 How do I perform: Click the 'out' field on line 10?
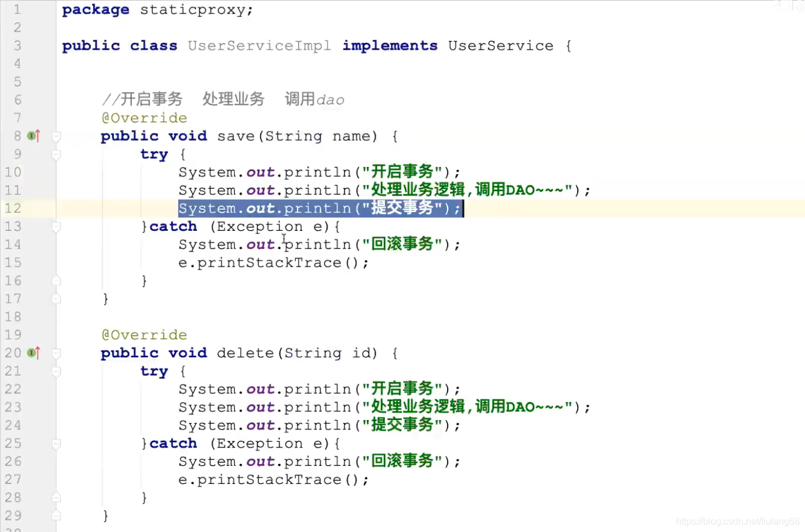[261, 172]
